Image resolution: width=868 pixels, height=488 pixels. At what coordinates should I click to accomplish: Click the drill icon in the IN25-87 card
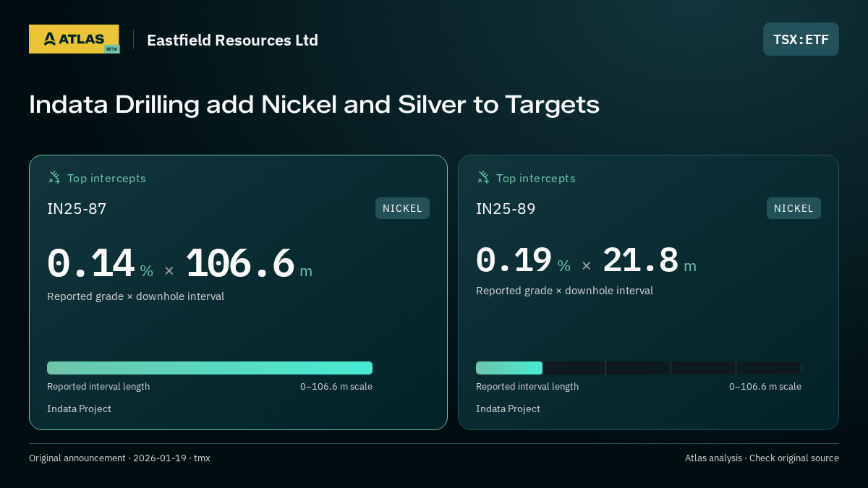pyautogui.click(x=54, y=177)
